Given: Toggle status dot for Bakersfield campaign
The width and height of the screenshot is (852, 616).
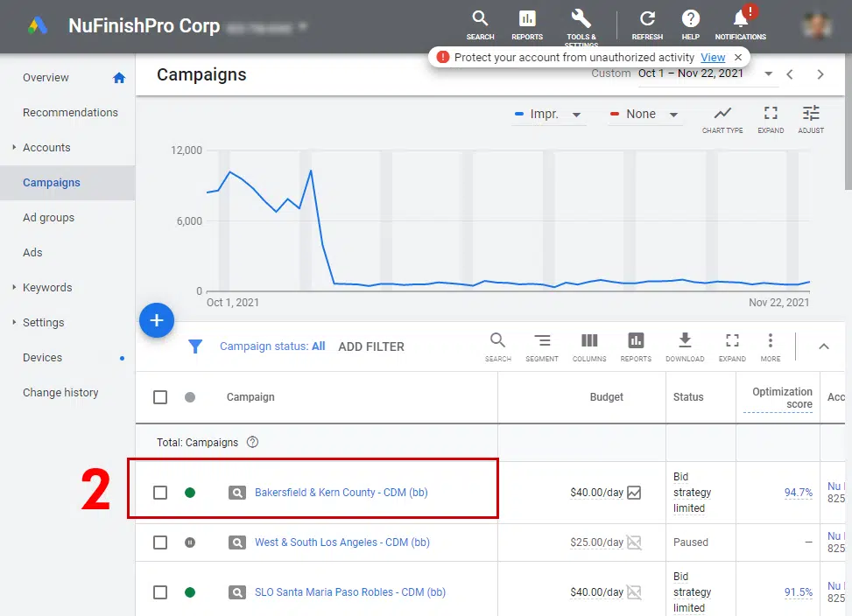Looking at the screenshot, I should 190,493.
